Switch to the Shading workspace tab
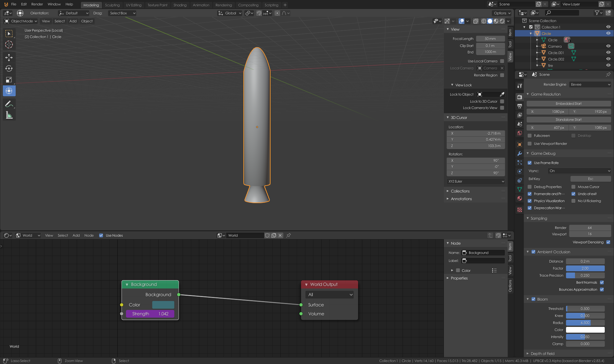Image resolution: width=614 pixels, height=364 pixels. click(x=180, y=5)
